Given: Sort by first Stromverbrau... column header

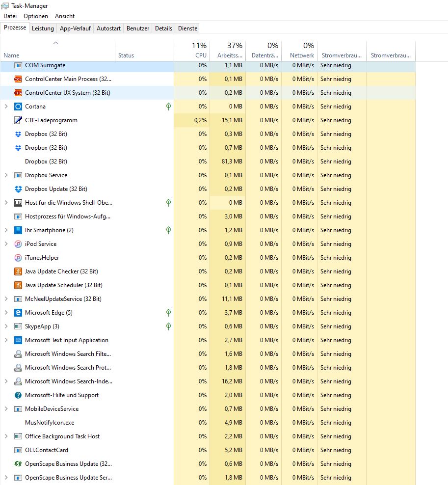Looking at the screenshot, I should coord(342,51).
